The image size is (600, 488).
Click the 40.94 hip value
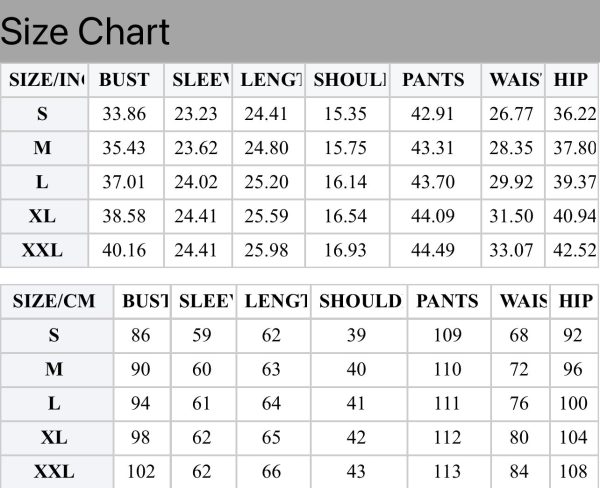[x=572, y=216]
